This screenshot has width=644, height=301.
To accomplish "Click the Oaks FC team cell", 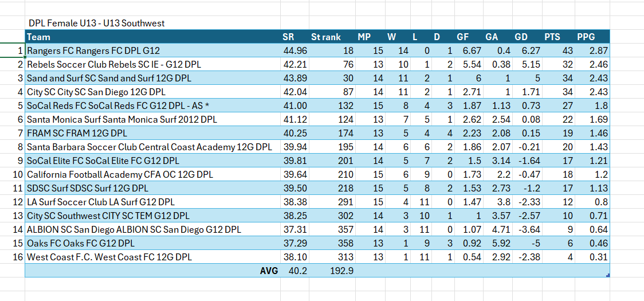I will [81, 244].
